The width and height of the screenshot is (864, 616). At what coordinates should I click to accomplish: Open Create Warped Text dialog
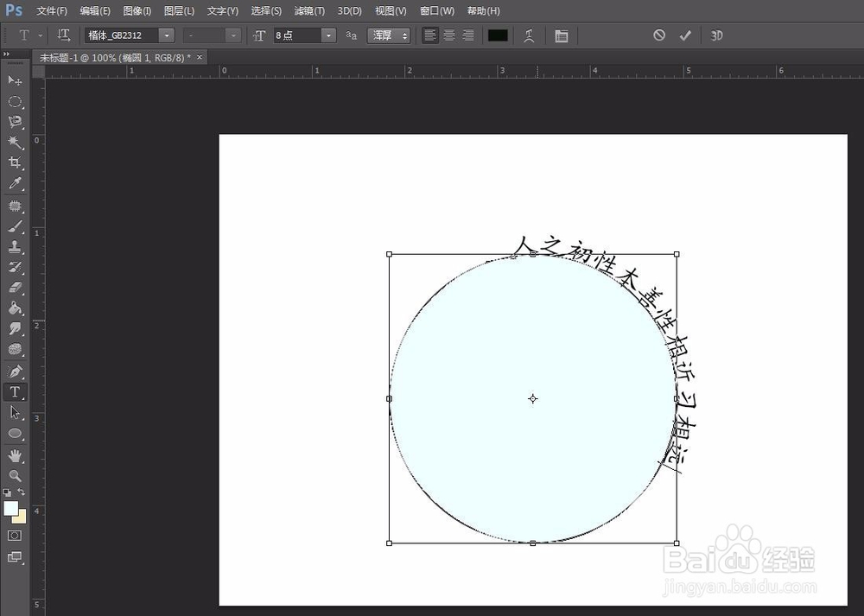coord(529,35)
